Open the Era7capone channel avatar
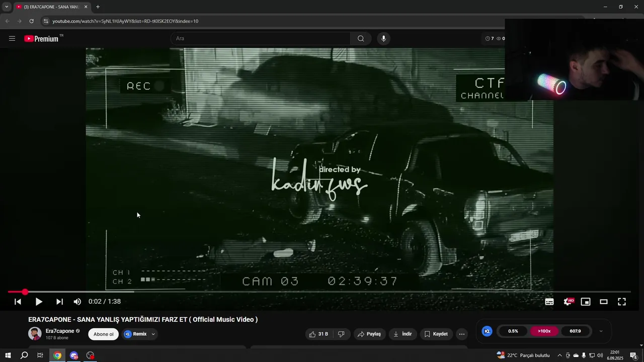Screen dimensions: 644x362 [x=35, y=334]
